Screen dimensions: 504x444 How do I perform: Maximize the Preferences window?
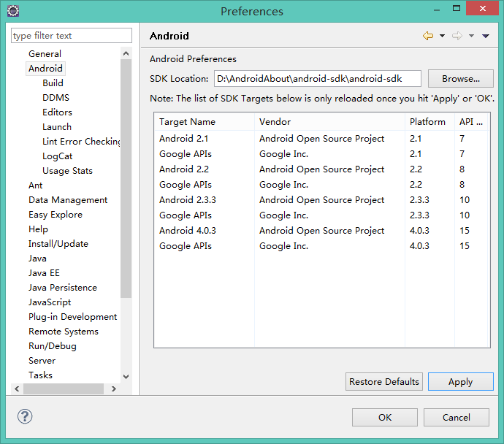(457, 9)
